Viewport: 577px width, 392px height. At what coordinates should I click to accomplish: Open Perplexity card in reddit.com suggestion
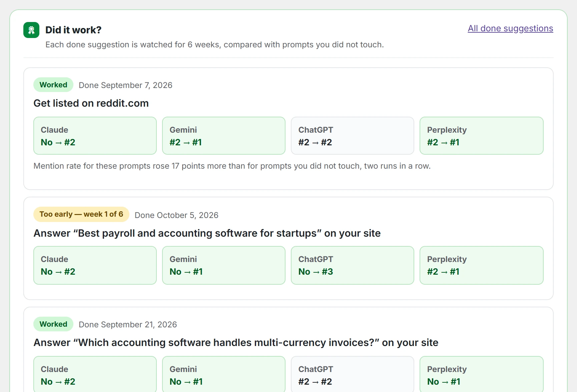click(482, 136)
